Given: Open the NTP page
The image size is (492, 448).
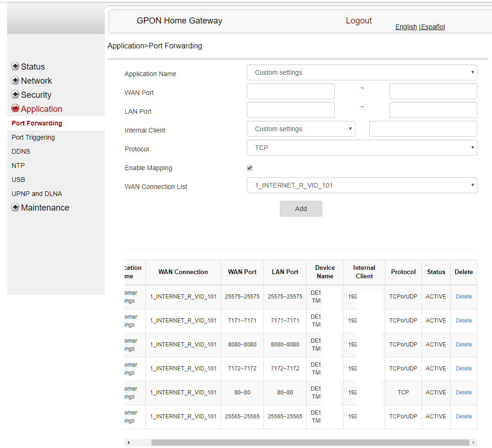Looking at the screenshot, I should tap(18, 165).
